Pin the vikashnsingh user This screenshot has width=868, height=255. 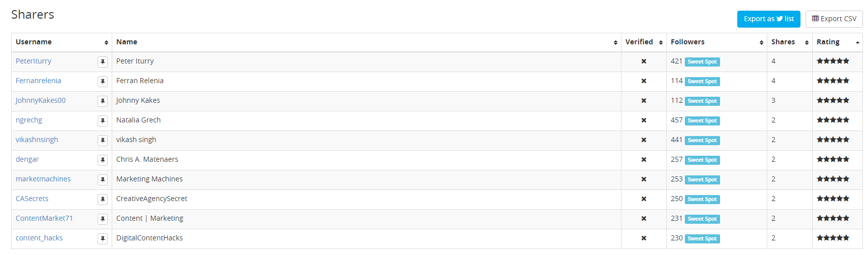[x=103, y=140]
